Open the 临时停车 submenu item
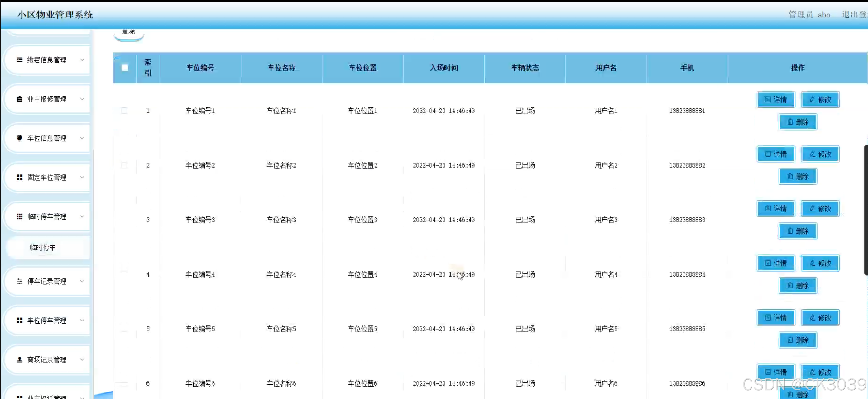868x399 pixels. pos(43,248)
